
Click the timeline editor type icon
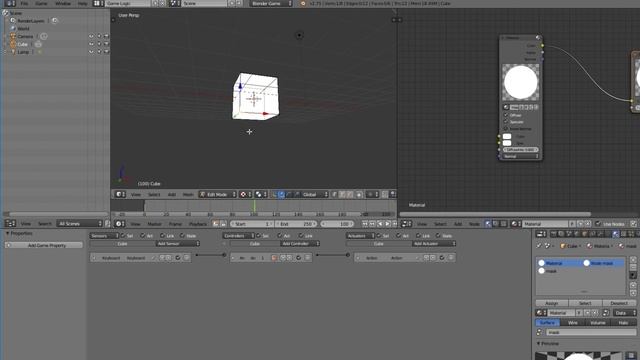point(120,224)
